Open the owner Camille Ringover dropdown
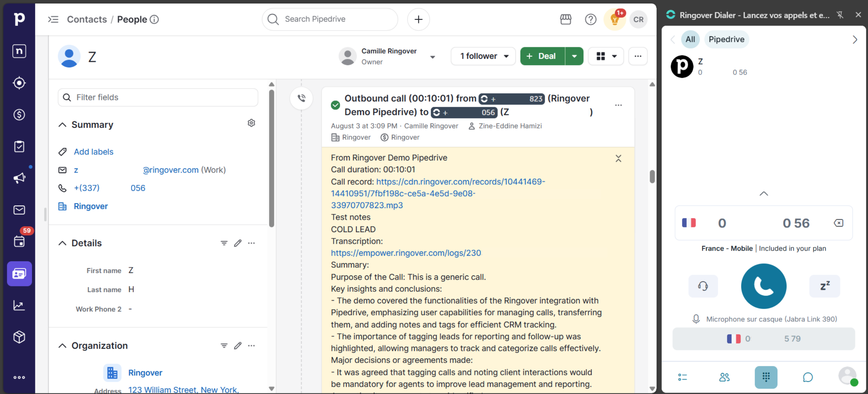 point(432,57)
